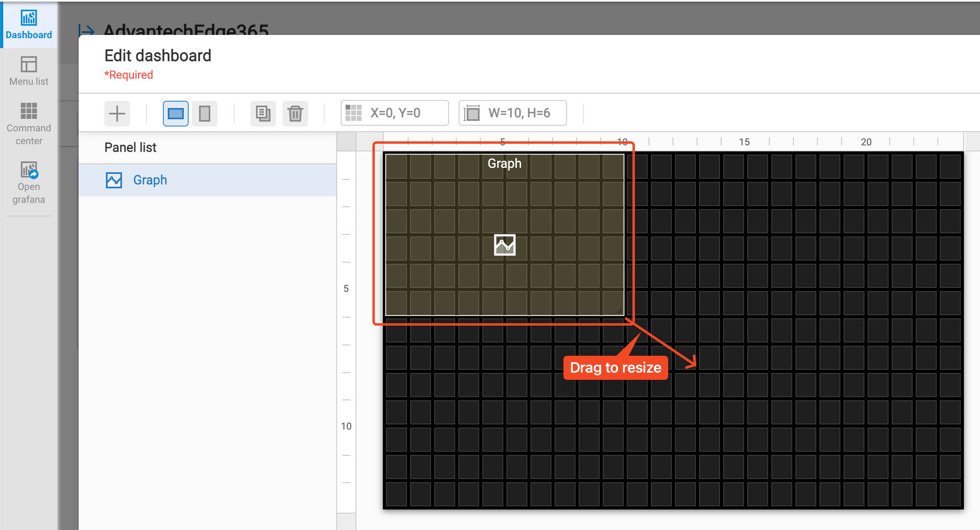This screenshot has width=980, height=530.
Task: Click the resize handle at panel corner
Action: point(619,310)
